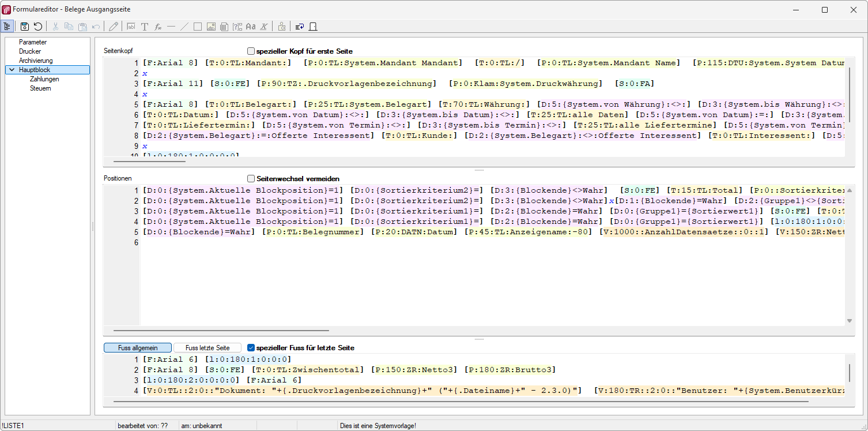Click Seitenkopf horizontal scrollbar thumb

coord(150,162)
